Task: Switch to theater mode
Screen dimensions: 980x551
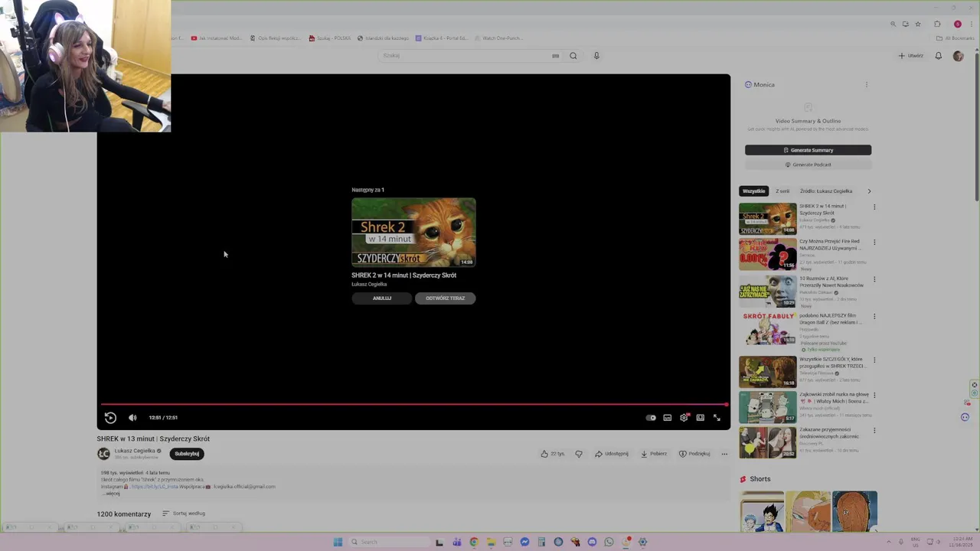Action: point(701,418)
